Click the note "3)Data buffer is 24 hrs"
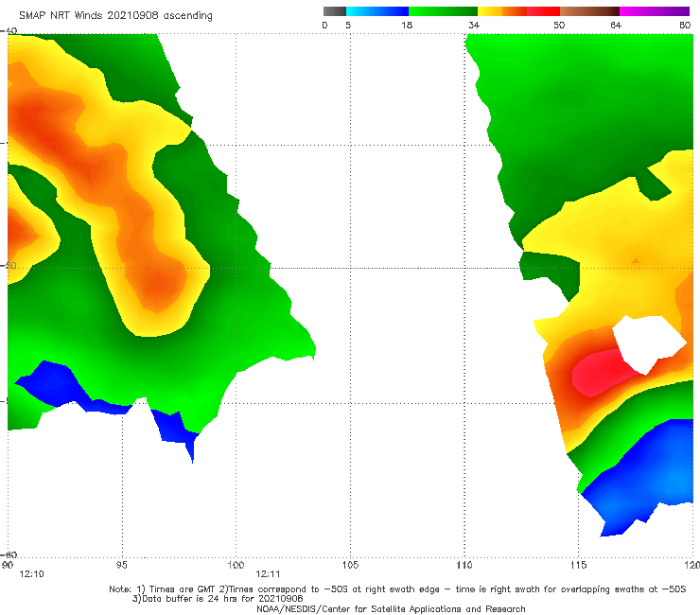 point(218,599)
